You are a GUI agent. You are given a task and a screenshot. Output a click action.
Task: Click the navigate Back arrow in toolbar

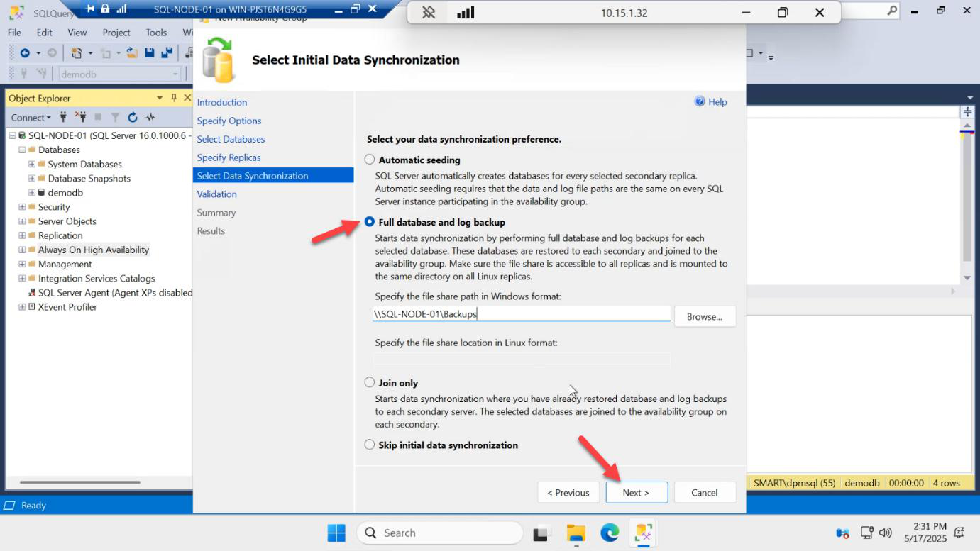click(x=25, y=52)
